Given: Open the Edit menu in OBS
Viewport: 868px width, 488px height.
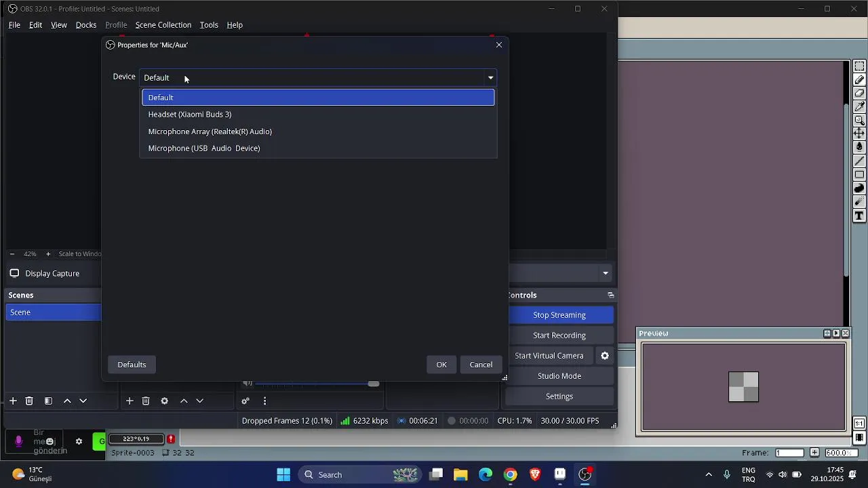Looking at the screenshot, I should pyautogui.click(x=35, y=25).
